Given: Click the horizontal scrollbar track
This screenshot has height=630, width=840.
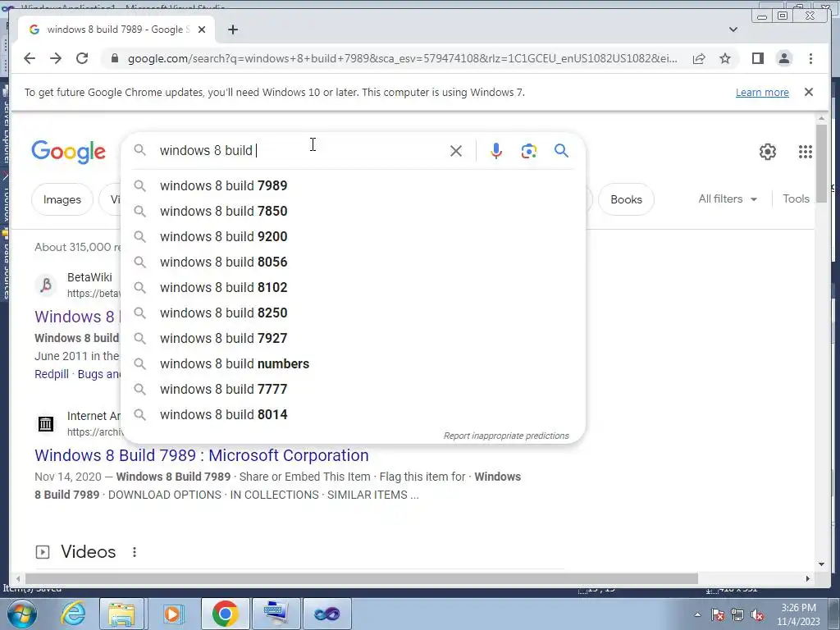Looking at the screenshot, I should point(750,578).
